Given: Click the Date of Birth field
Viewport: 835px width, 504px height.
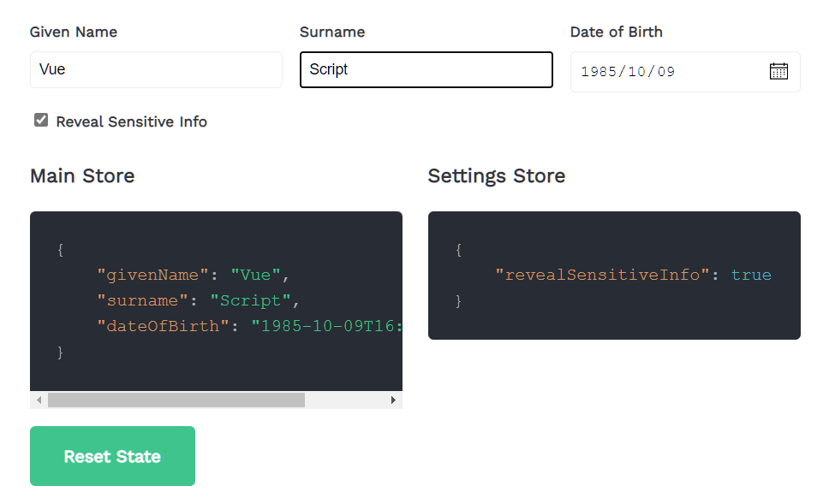Looking at the screenshot, I should 668,71.
